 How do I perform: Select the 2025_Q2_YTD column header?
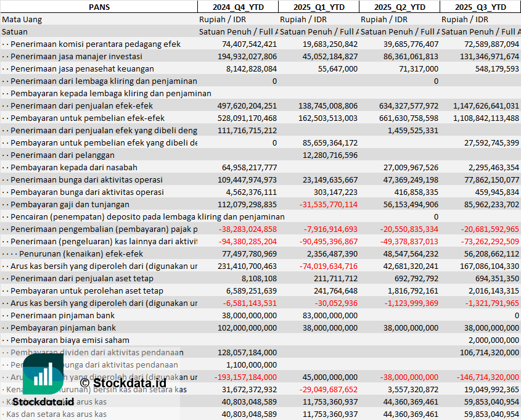click(400, 7)
